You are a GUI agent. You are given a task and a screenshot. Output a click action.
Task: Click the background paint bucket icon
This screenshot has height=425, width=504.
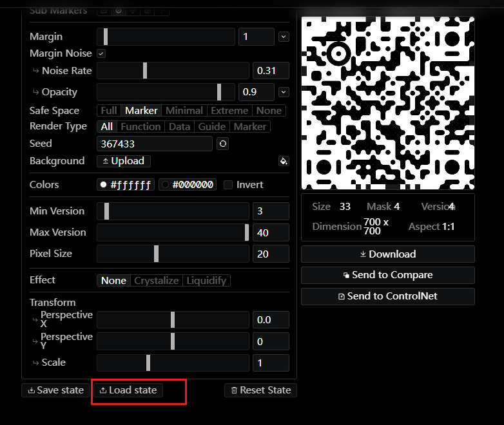coord(284,161)
